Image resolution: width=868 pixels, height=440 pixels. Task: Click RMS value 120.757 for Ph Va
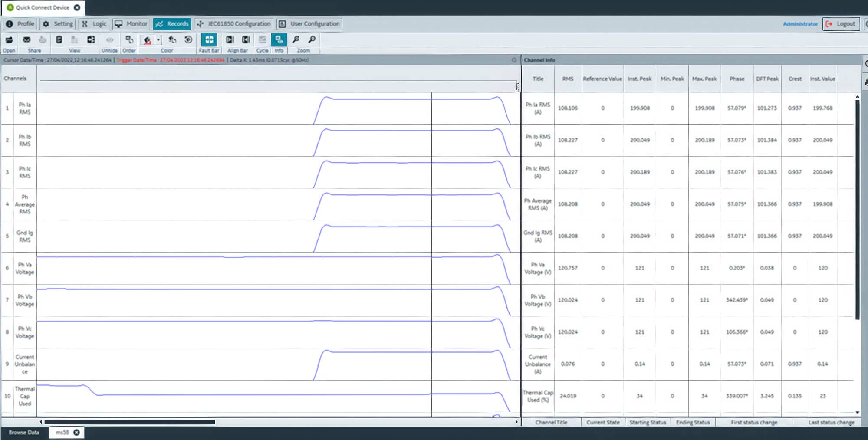pos(568,268)
